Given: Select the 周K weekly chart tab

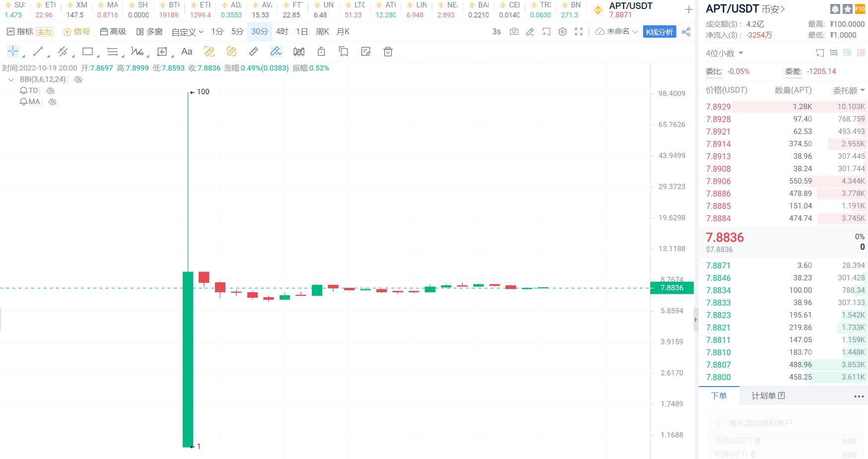Looking at the screenshot, I should pos(322,31).
